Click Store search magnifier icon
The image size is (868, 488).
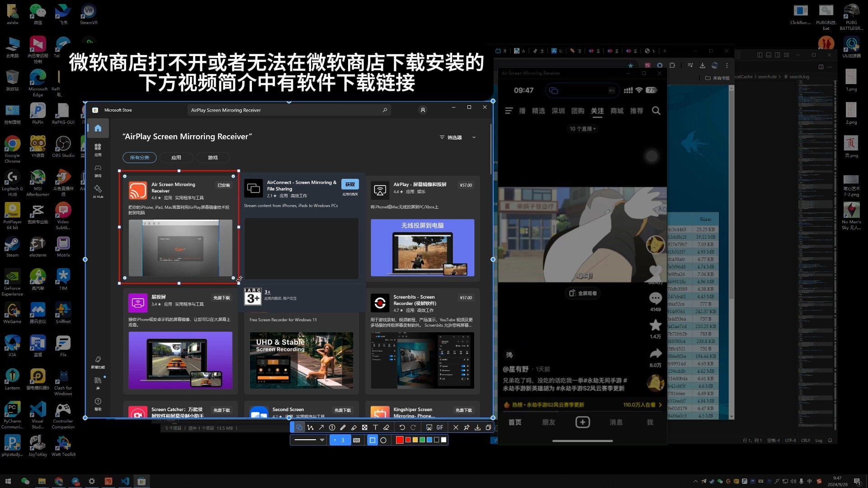point(385,110)
